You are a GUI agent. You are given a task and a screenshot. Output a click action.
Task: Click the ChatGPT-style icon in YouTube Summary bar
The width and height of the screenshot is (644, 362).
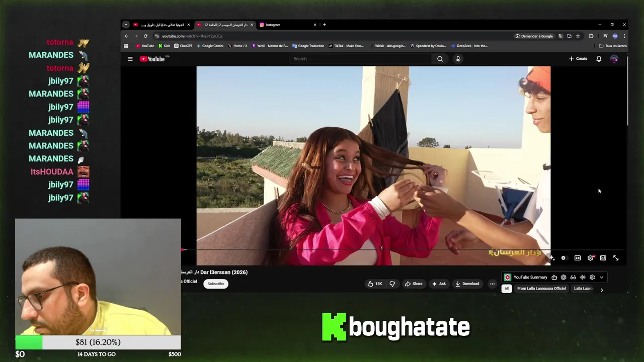point(563,278)
